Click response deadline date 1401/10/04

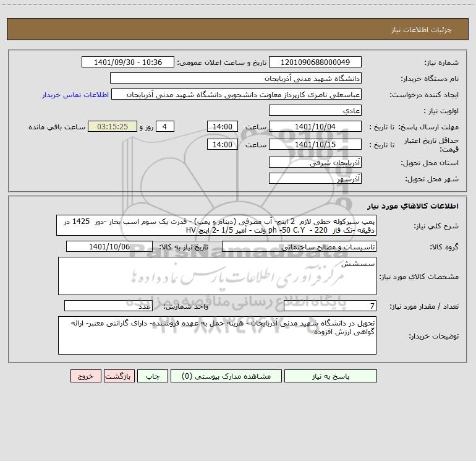click(x=315, y=126)
